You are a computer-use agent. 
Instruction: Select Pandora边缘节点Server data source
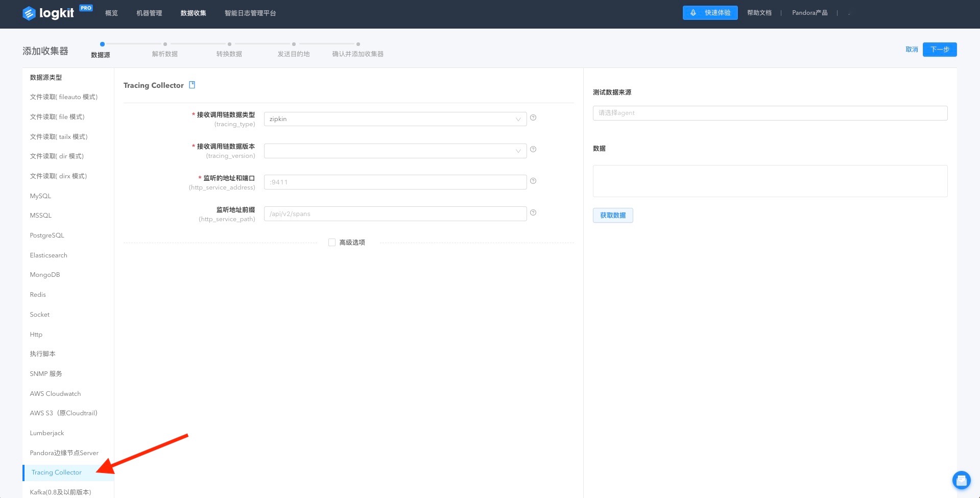64,453
